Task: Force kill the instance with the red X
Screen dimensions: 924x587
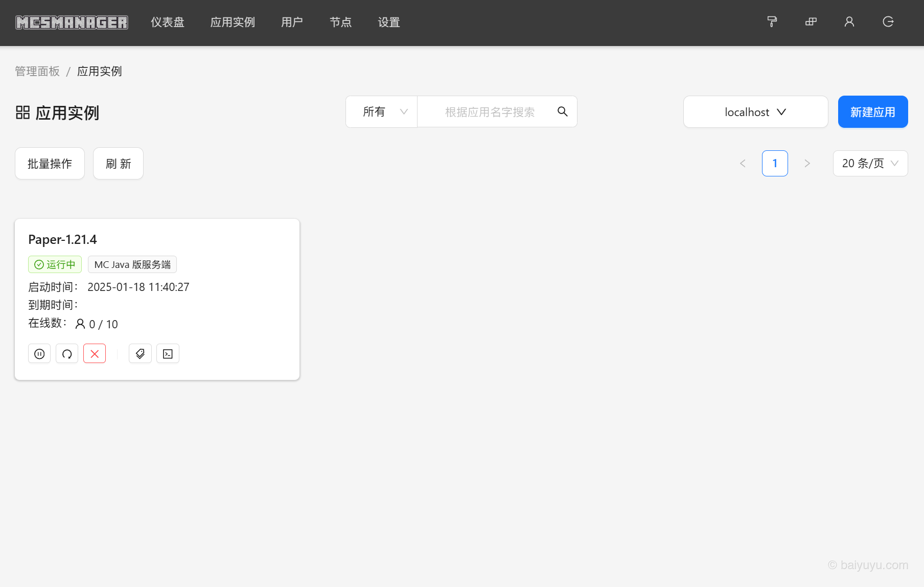Action: [x=94, y=353]
